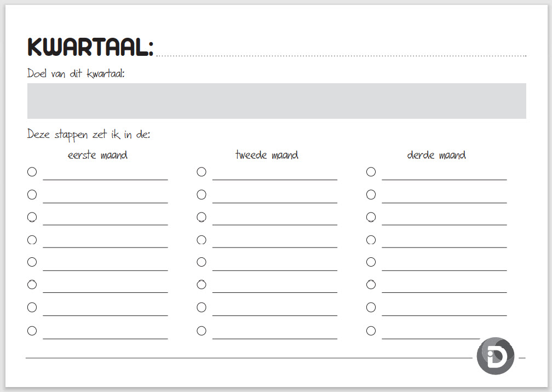Screen dimensions: 552x392
Task: Tick the last circle under eerste maand
Action: tap(32, 331)
